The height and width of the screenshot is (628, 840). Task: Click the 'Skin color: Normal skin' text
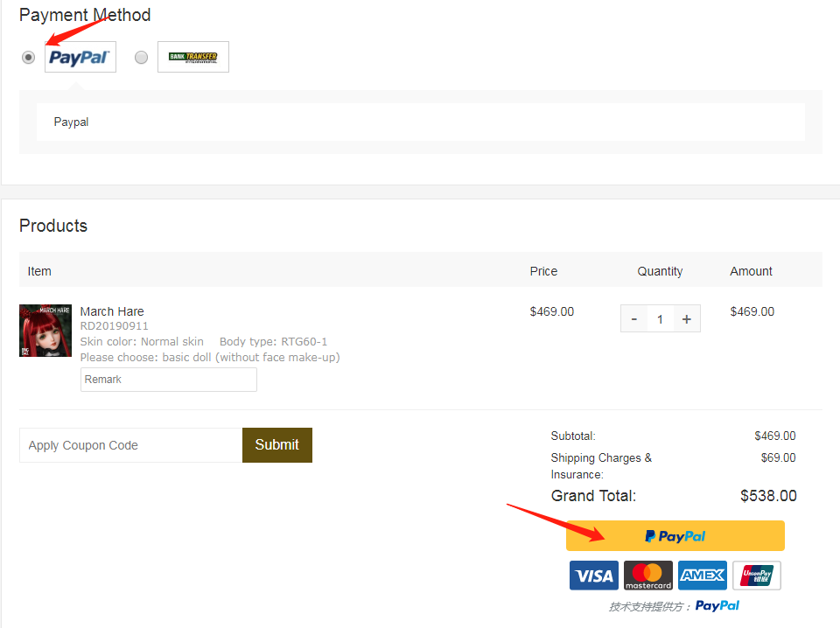[142, 342]
